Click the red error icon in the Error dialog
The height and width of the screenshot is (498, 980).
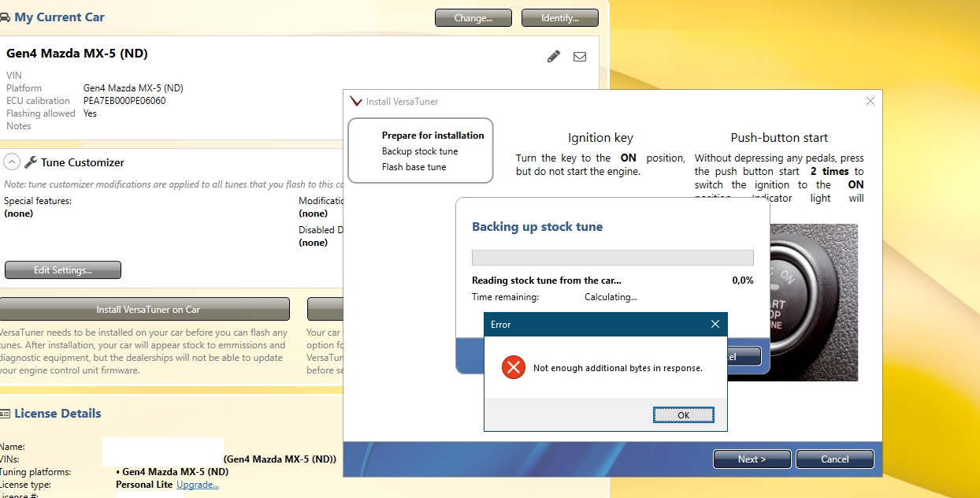[514, 367]
